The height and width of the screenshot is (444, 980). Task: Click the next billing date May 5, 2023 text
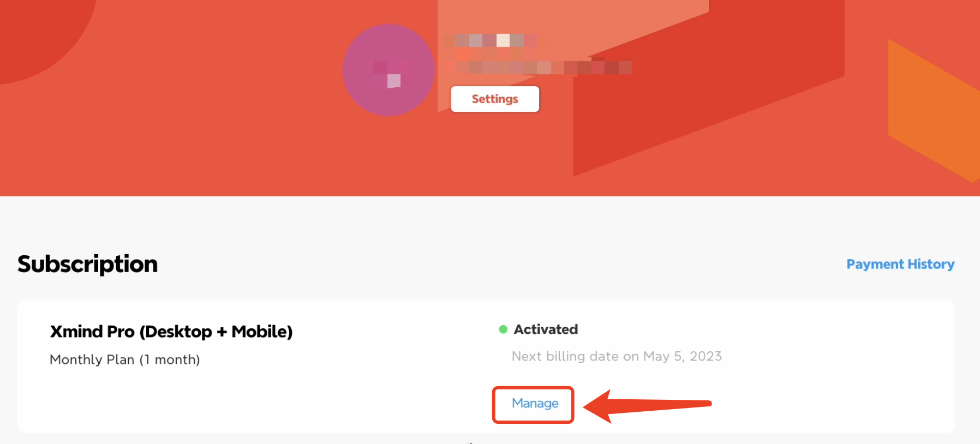[617, 356]
